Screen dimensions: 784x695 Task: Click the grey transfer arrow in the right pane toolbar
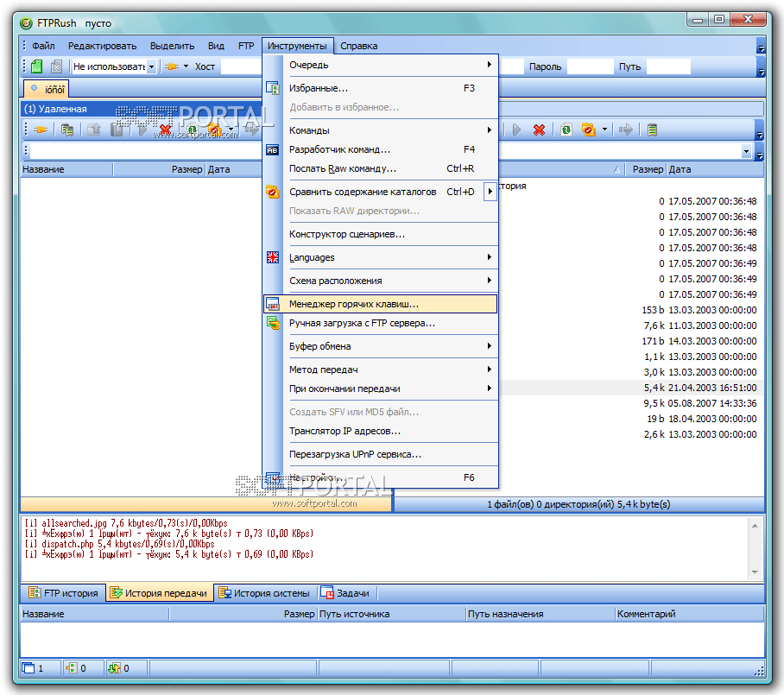[625, 130]
